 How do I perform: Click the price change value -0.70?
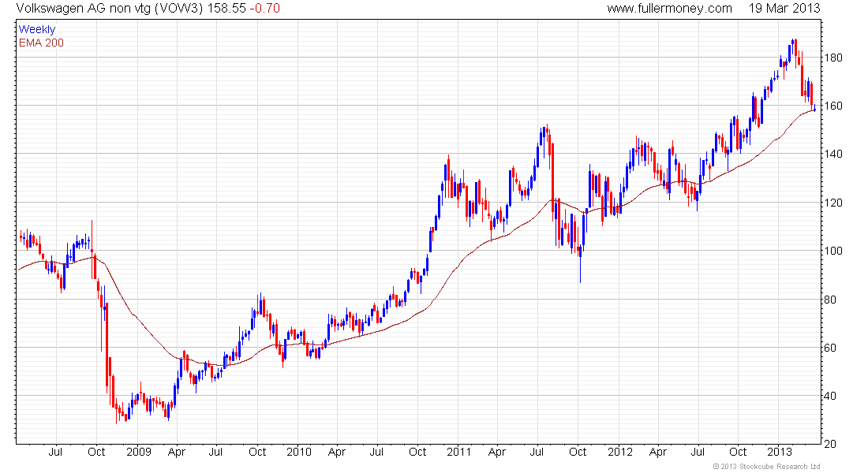[264, 9]
